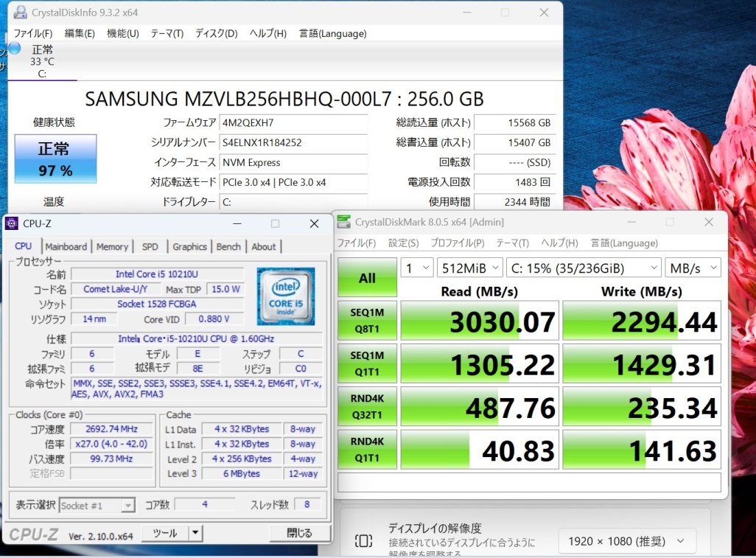Run the RND4K Q1T1 test
756x558 pixels.
coord(368,450)
